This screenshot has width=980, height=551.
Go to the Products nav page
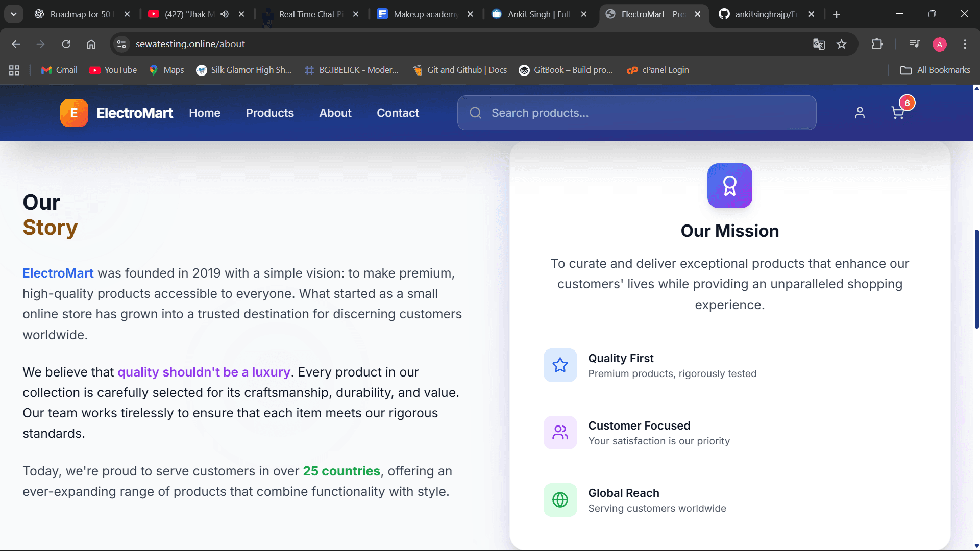coord(269,113)
